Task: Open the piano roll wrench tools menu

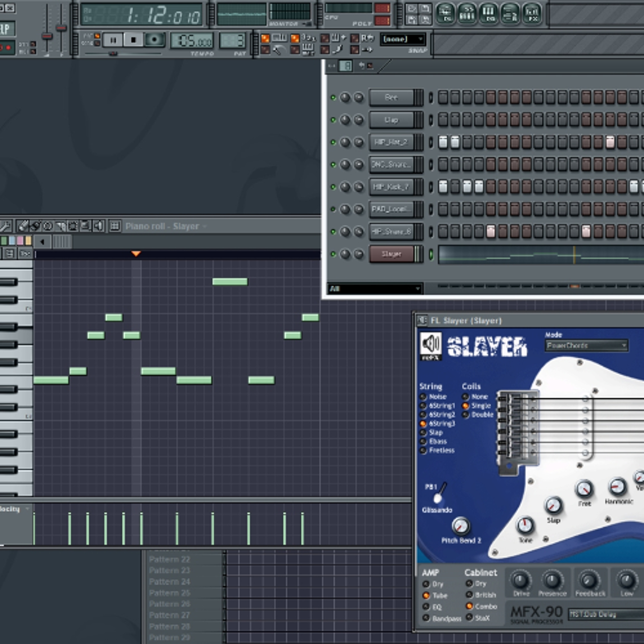Action: coord(5,226)
